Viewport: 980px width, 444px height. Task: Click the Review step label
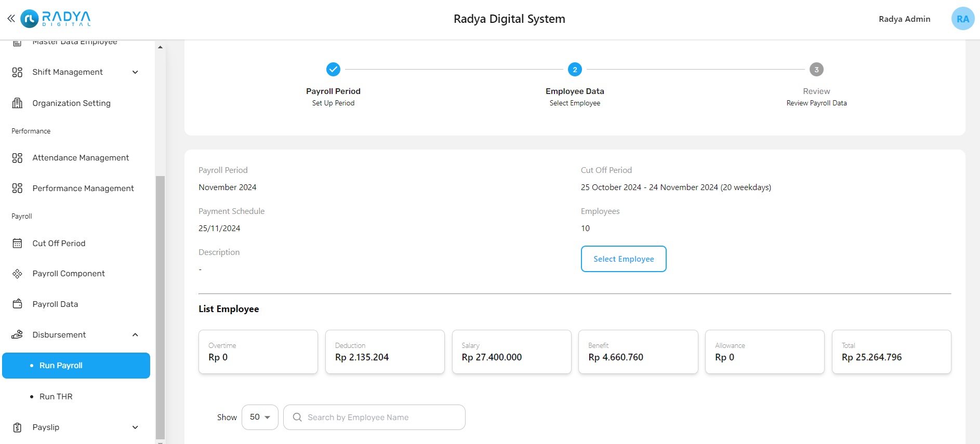[816, 91]
